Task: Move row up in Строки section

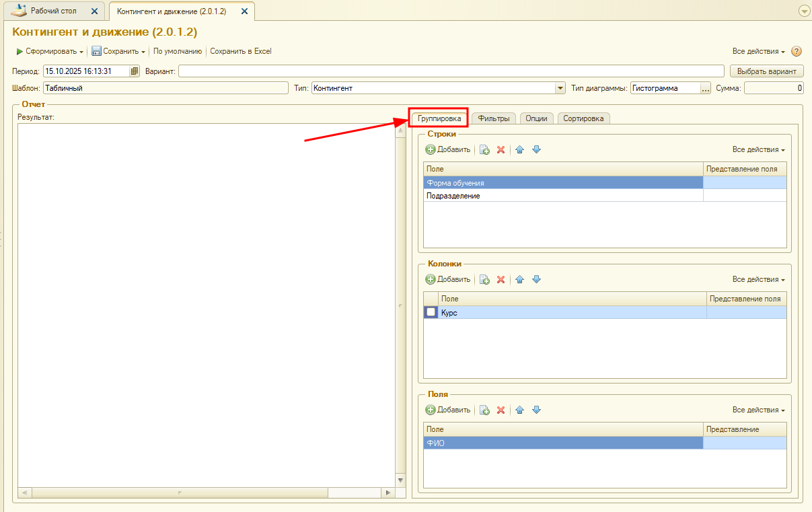Action: (x=519, y=149)
